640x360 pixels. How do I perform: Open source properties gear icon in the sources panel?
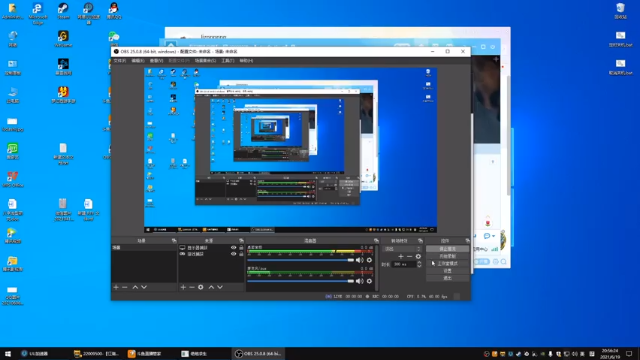[x=201, y=287]
